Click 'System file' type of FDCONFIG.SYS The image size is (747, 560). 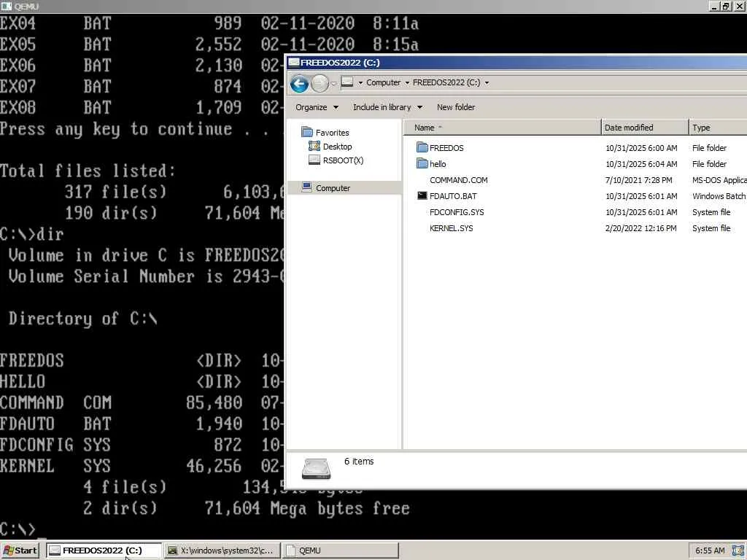(x=711, y=212)
